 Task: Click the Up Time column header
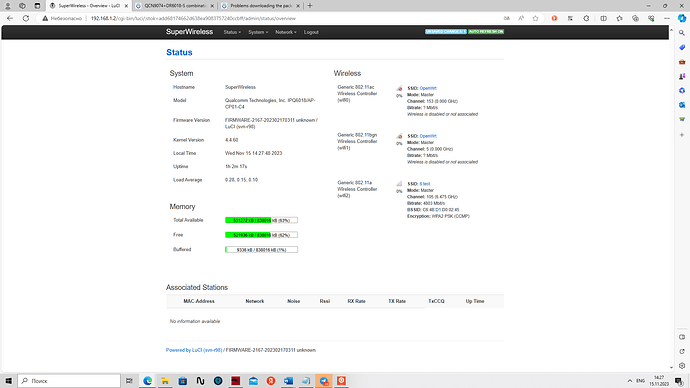pyautogui.click(x=475, y=301)
